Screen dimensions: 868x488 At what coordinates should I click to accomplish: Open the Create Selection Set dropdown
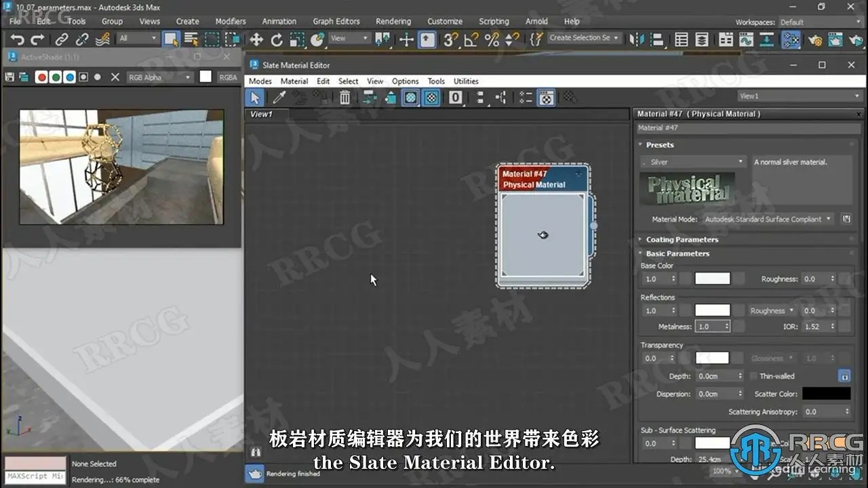pos(584,38)
